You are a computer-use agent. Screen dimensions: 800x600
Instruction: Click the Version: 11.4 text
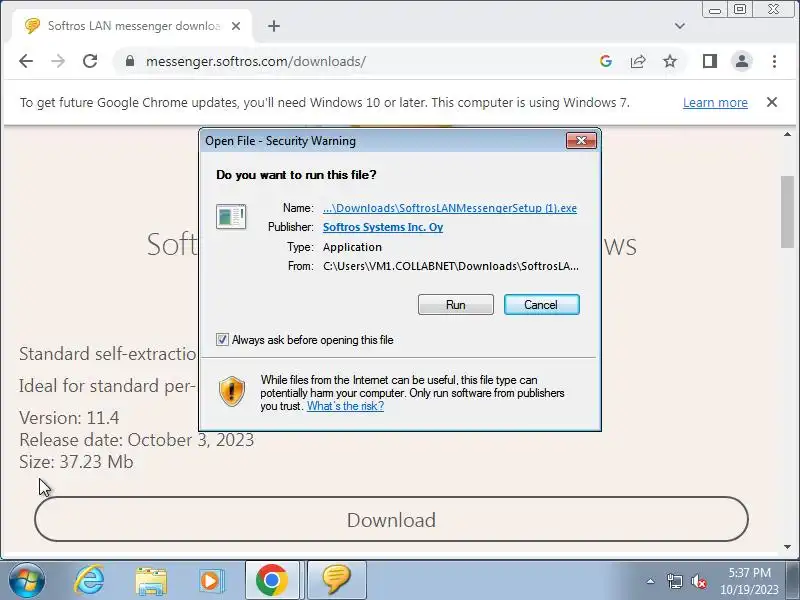coord(69,418)
